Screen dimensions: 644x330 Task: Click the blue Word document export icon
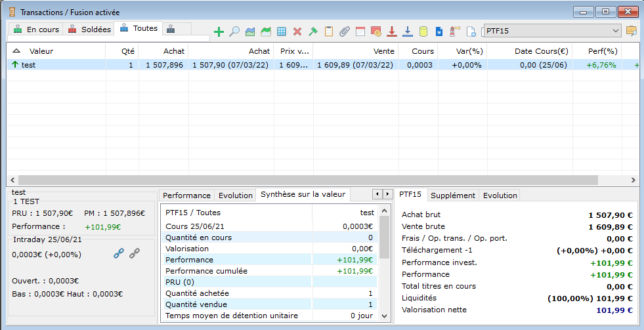tap(439, 31)
